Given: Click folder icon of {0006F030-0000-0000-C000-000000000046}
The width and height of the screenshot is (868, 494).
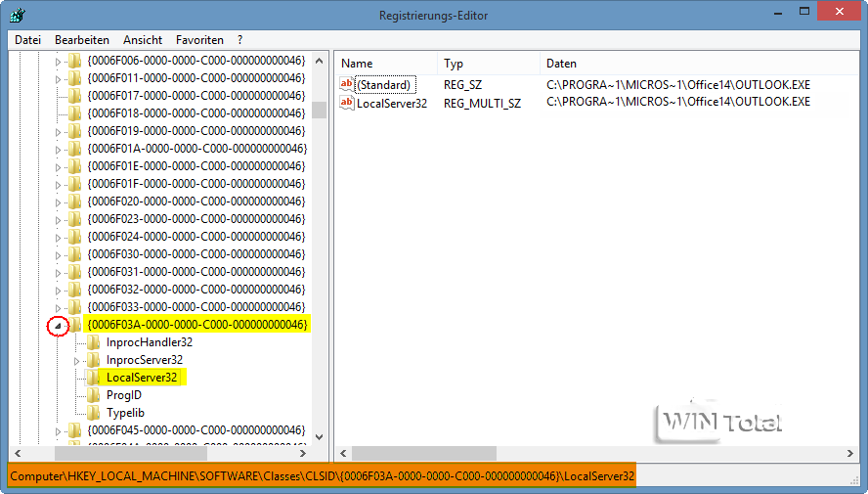Looking at the screenshot, I should (x=74, y=254).
